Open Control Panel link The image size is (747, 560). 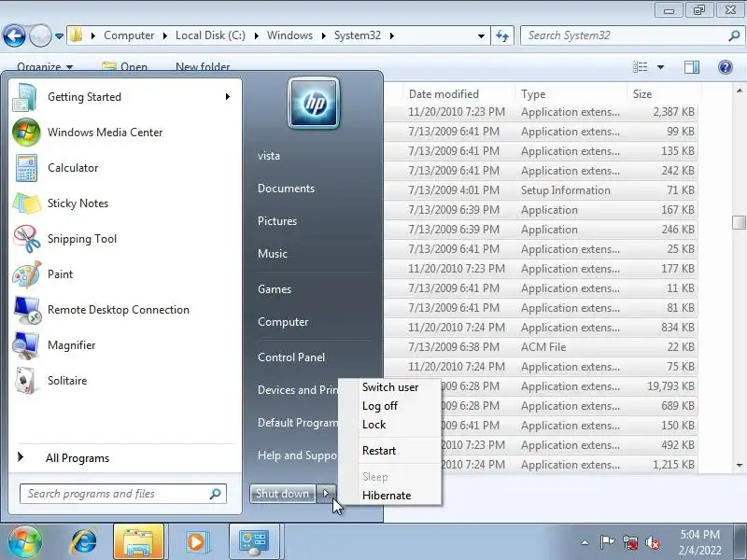291,357
